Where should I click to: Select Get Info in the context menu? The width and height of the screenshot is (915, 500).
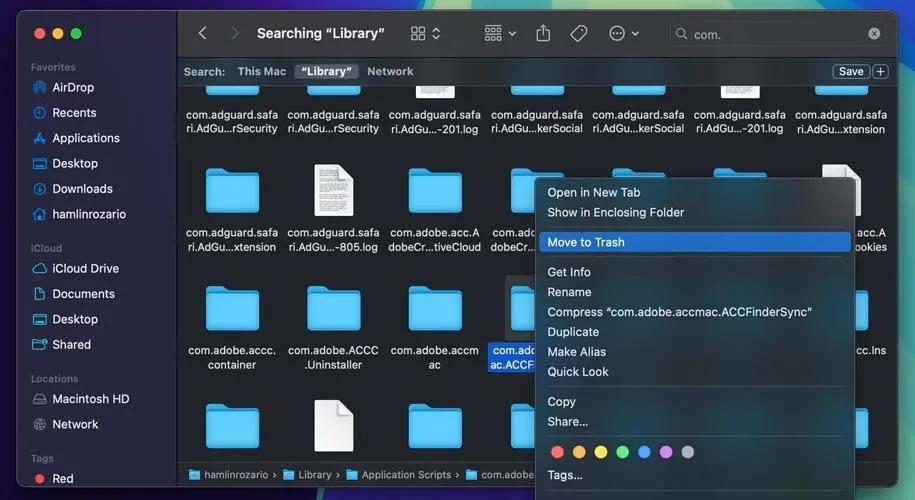pyautogui.click(x=569, y=272)
